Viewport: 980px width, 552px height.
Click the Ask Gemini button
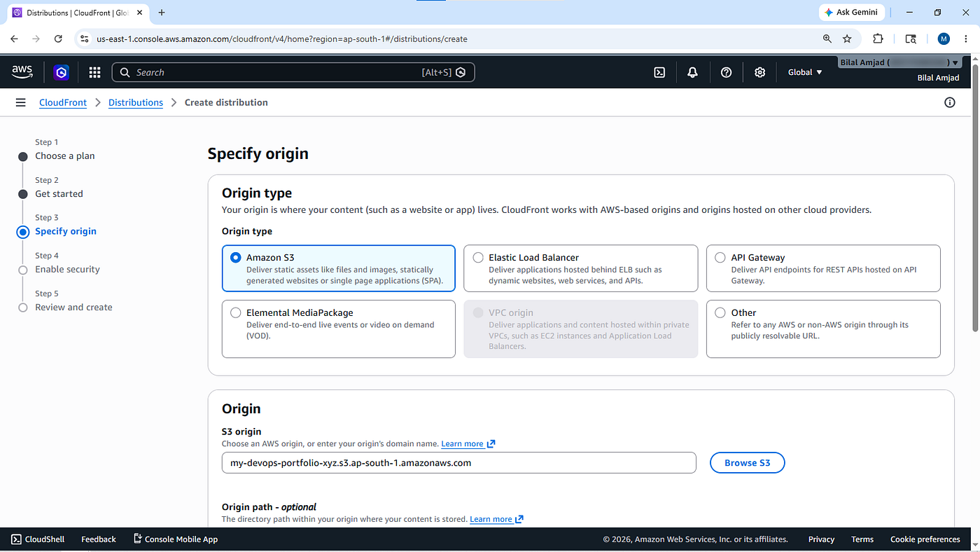pos(851,13)
